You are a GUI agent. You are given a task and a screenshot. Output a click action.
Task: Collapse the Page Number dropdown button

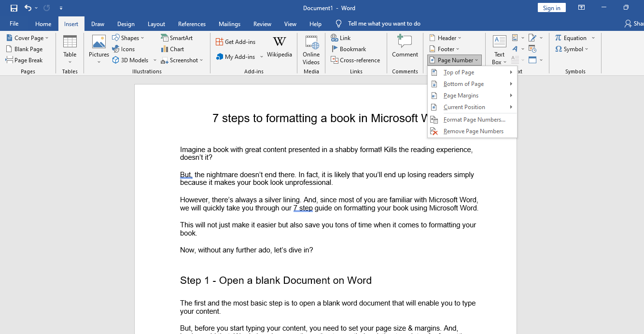tap(454, 60)
